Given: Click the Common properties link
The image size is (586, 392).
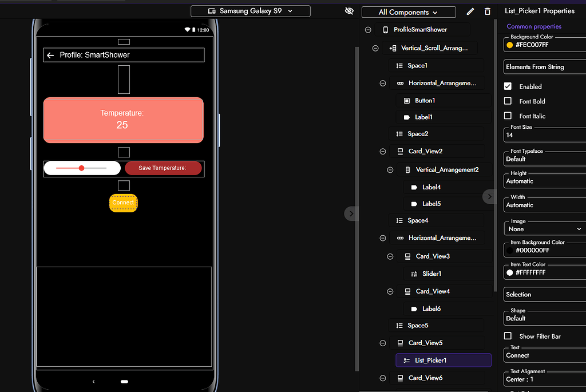Looking at the screenshot, I should (x=533, y=26).
